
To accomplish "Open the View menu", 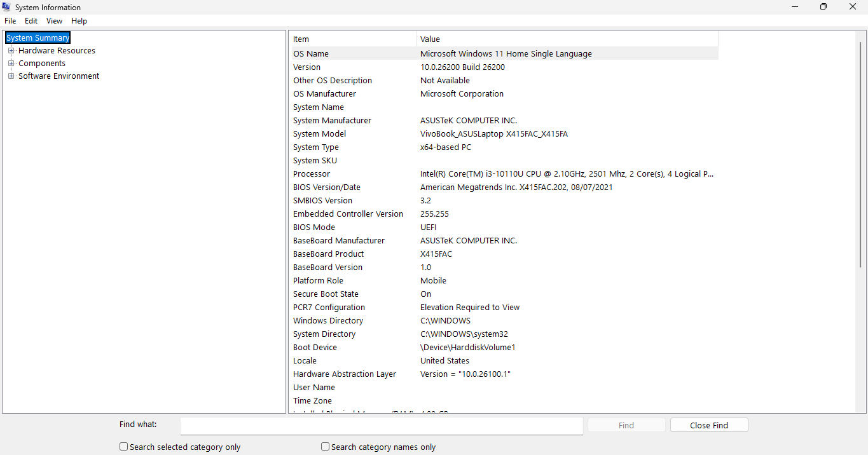I will [55, 21].
